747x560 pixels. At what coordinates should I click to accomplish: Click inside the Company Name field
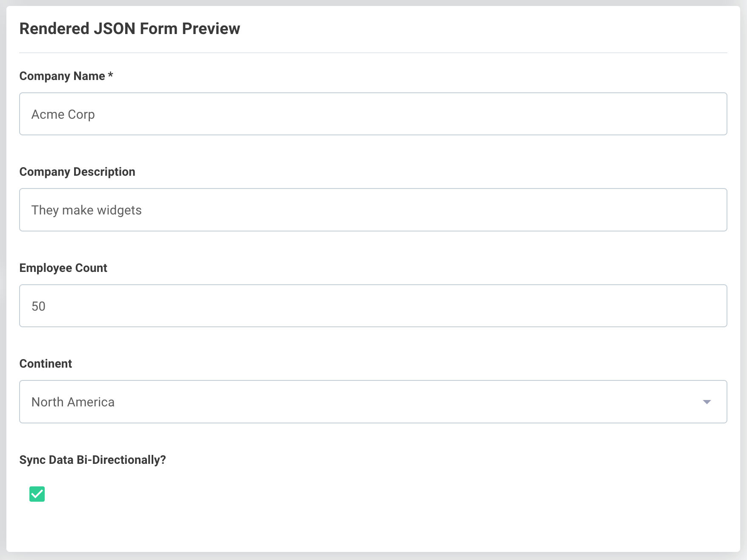click(x=373, y=114)
